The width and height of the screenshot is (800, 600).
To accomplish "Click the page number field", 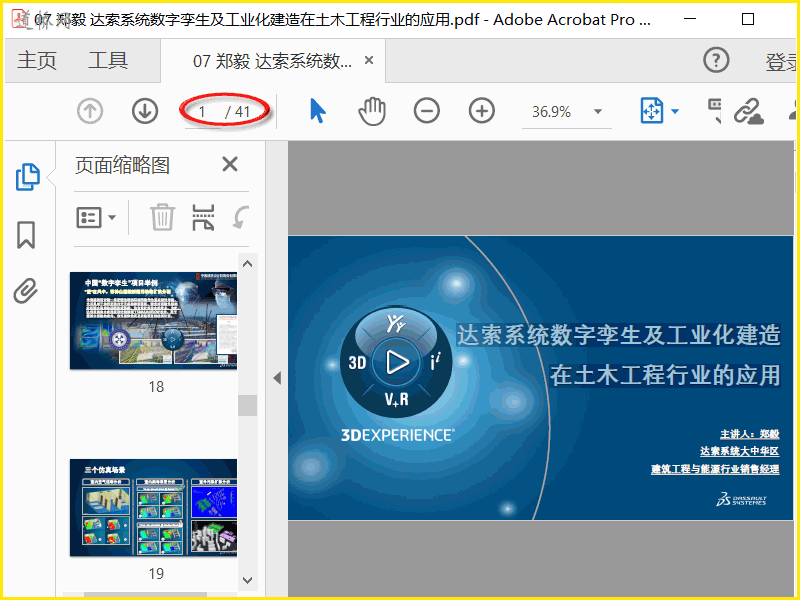I will coord(203,112).
